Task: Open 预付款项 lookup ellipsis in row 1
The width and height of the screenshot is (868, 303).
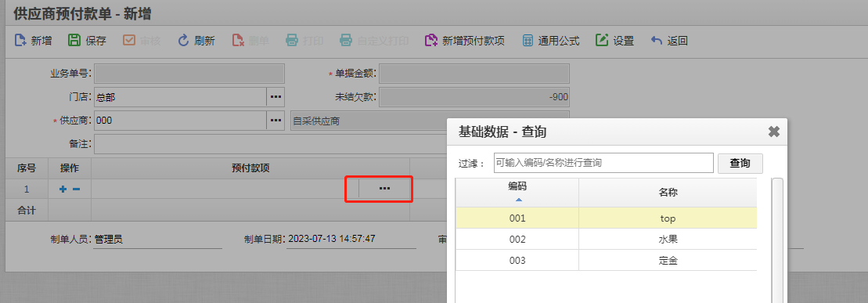Action: click(385, 189)
